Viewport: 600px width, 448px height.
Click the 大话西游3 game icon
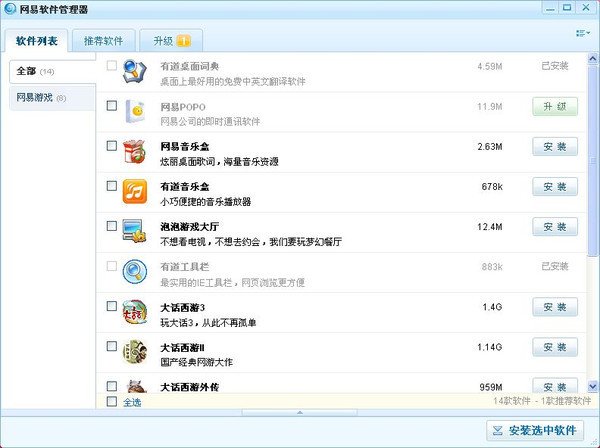click(135, 312)
